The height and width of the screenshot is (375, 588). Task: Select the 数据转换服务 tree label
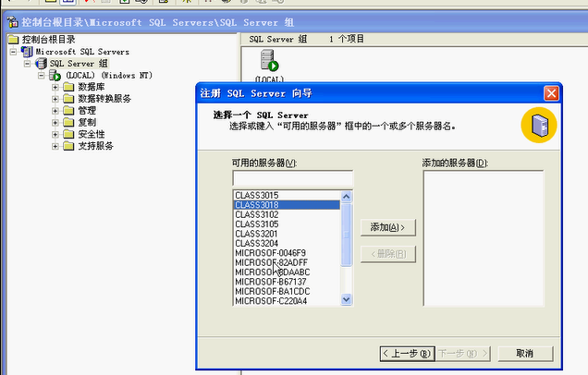[104, 99]
